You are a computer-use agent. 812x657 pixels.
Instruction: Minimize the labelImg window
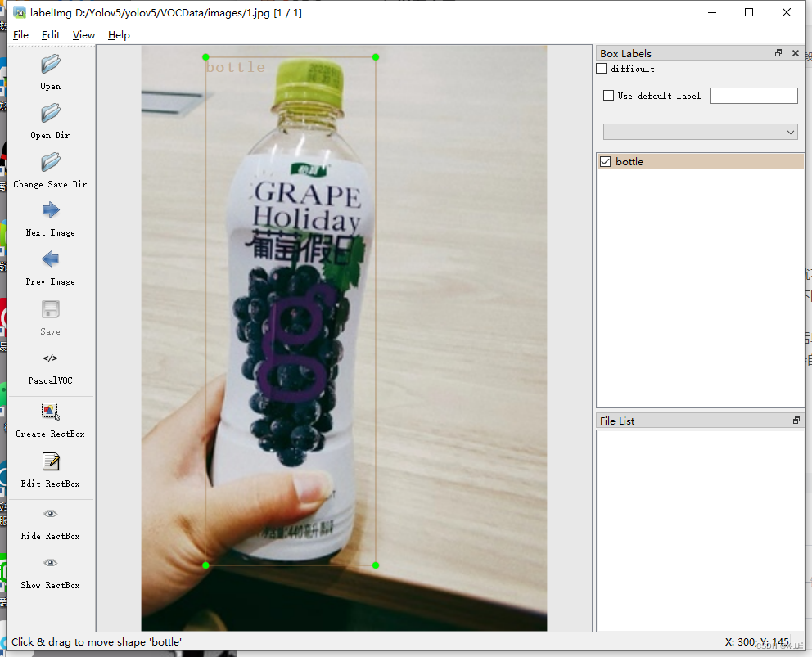[x=712, y=12]
